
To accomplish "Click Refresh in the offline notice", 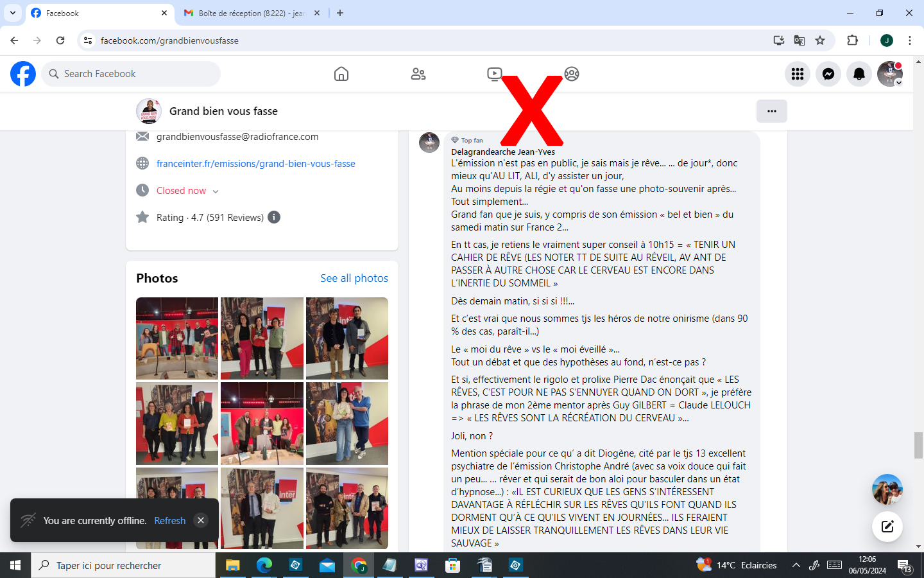I will tap(170, 521).
